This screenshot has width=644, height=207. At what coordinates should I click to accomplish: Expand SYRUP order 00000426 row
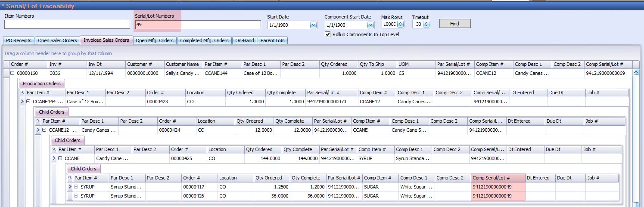tap(76, 196)
